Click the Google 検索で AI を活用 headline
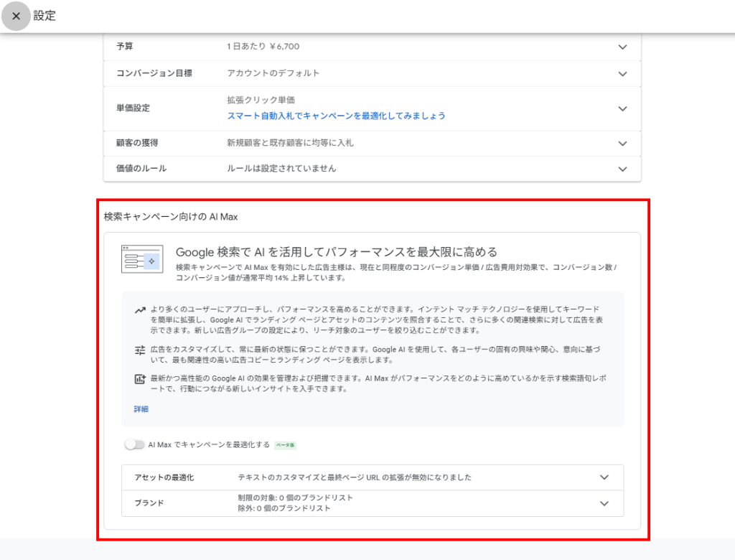The height and width of the screenshot is (560, 735). [337, 252]
